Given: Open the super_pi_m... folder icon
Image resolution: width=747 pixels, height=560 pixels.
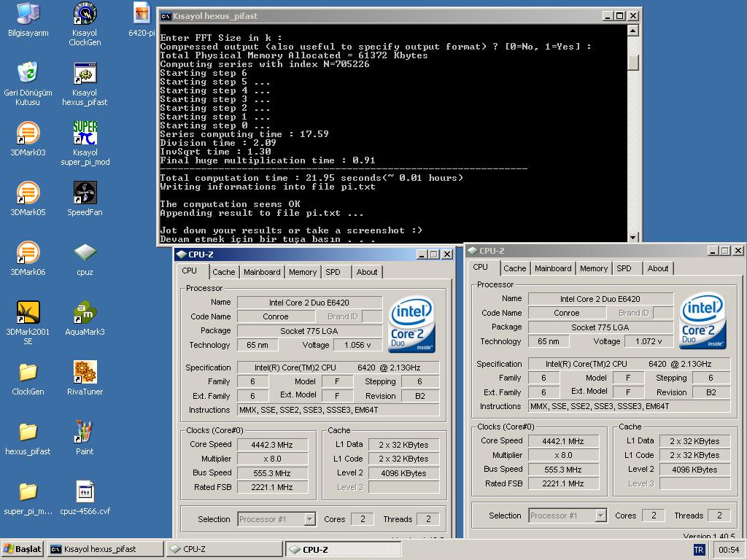Looking at the screenshot, I should pyautogui.click(x=28, y=498).
